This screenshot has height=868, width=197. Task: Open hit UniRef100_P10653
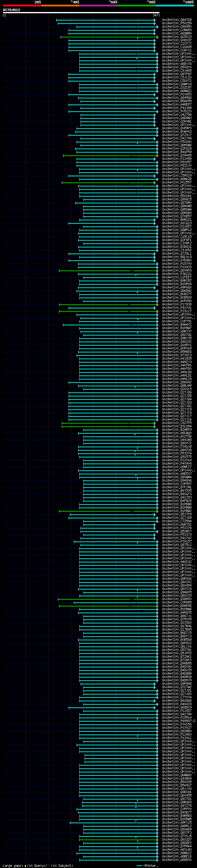[177, 94]
